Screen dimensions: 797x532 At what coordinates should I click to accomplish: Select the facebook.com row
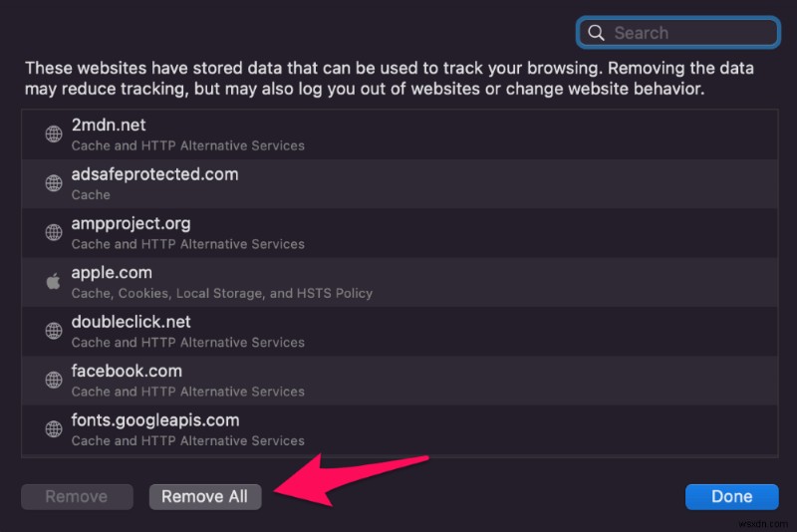coord(399,381)
